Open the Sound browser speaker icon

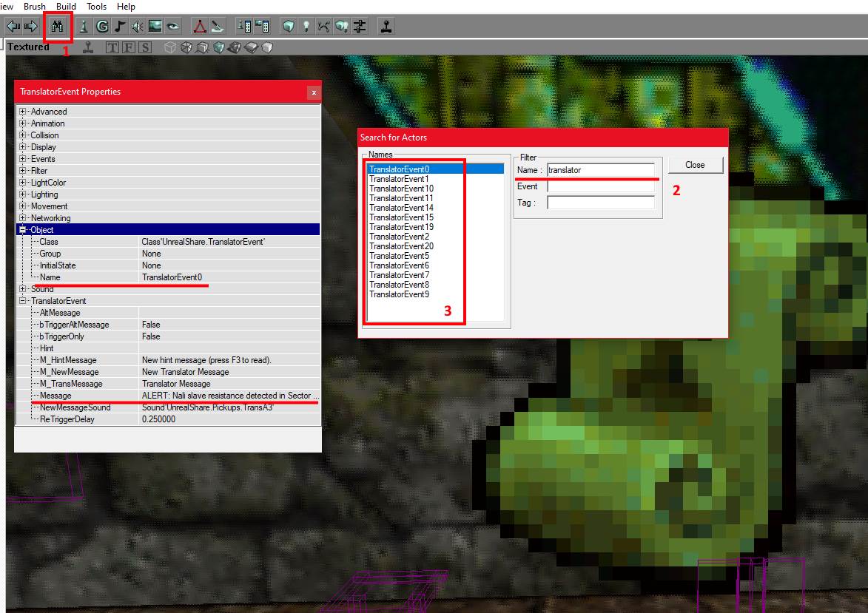pos(138,26)
